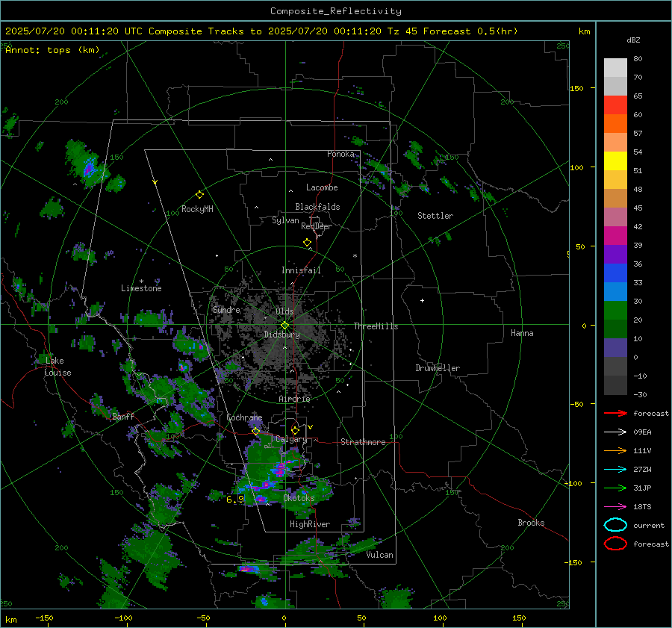Click the Ponoka city label
The height and width of the screenshot is (628, 672).
pyautogui.click(x=340, y=154)
